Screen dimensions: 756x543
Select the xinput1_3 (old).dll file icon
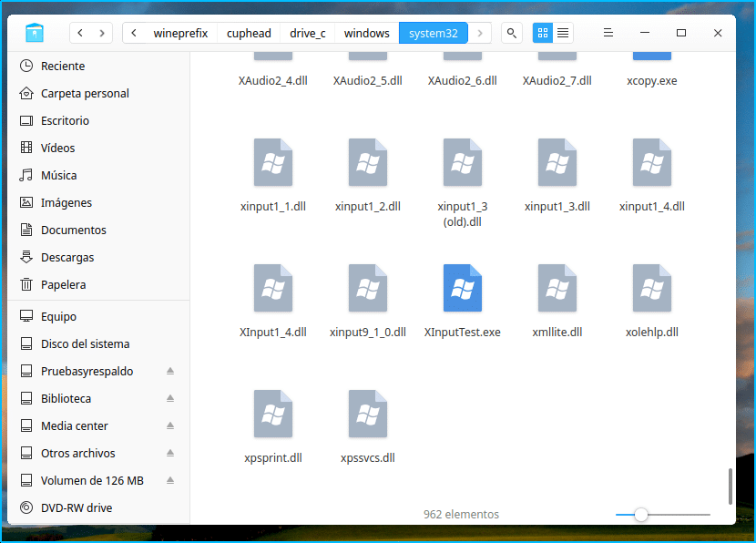(463, 162)
